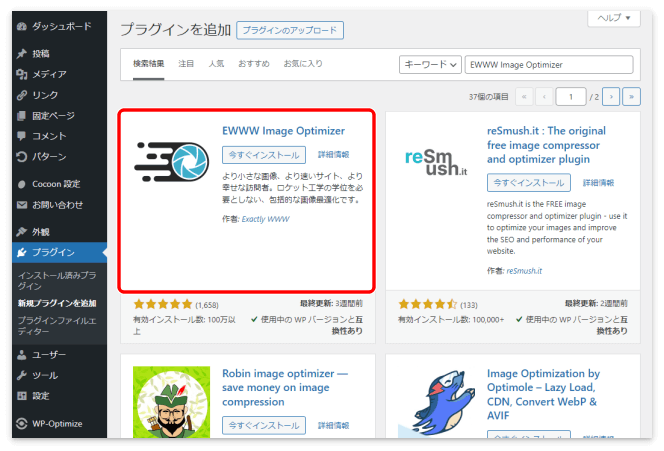Open Image Optimization by Optimole title
This screenshot has height=451, width=664.
(543, 394)
